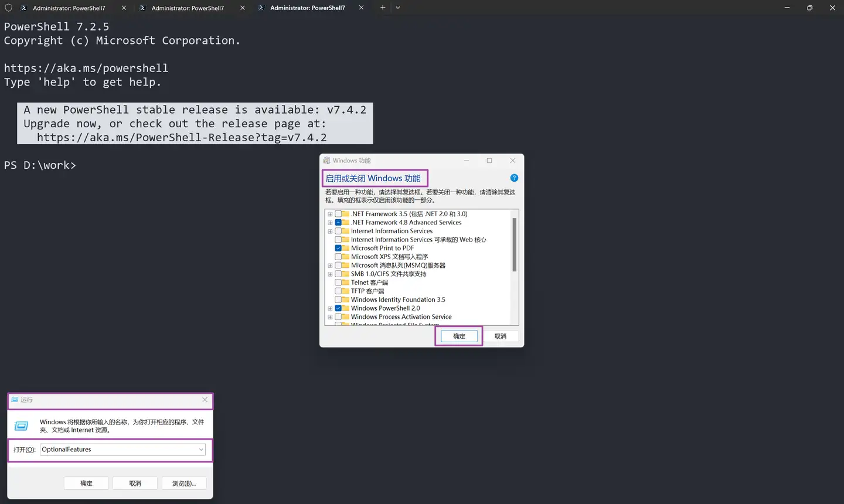Screen dimensions: 844x504
Task: Click the folder icon beside Windows Identity Foundation 3.5
Action: point(346,299)
